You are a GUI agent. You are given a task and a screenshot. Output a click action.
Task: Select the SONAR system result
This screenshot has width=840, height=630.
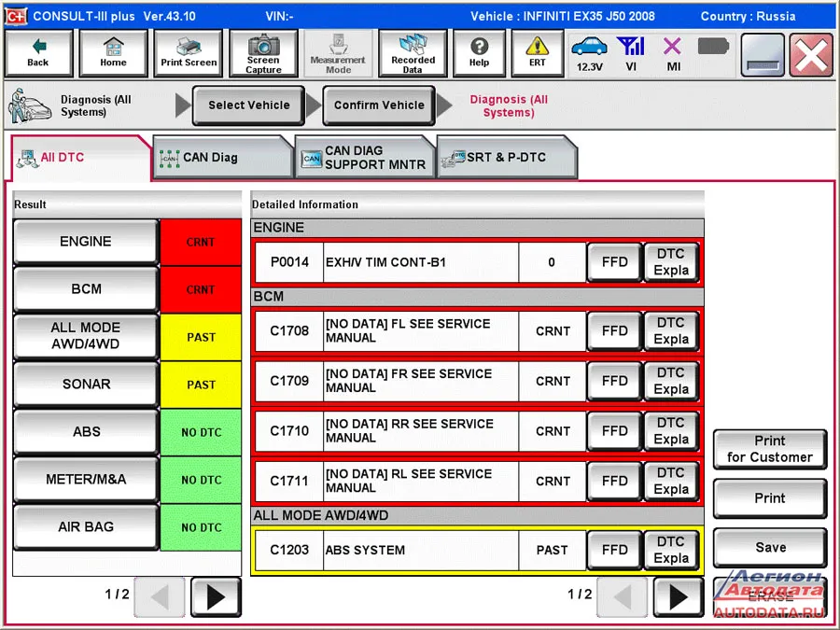coord(86,385)
